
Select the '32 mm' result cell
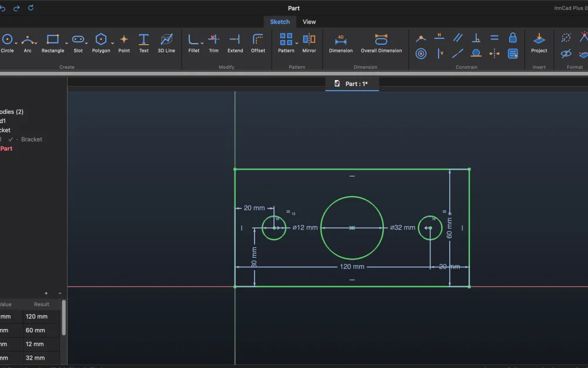[x=41, y=358]
